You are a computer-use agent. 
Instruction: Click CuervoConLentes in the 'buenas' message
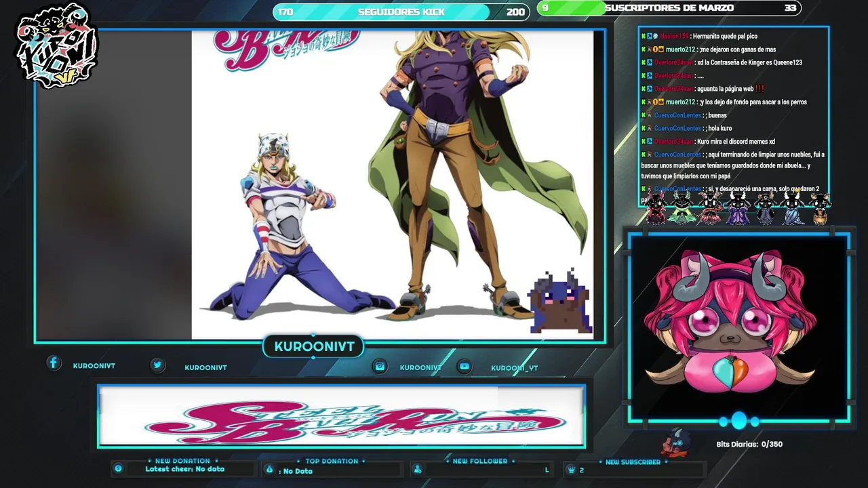pyautogui.click(x=677, y=115)
